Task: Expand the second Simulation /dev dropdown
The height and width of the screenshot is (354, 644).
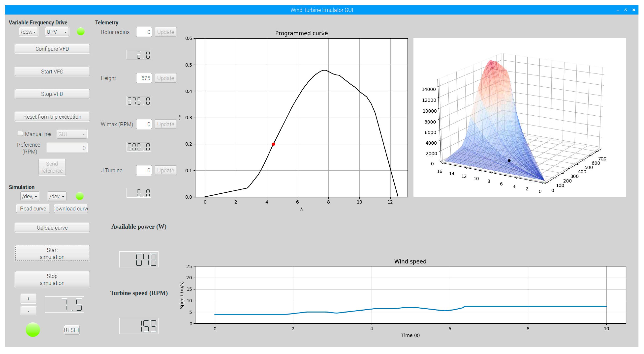Action: point(57,196)
